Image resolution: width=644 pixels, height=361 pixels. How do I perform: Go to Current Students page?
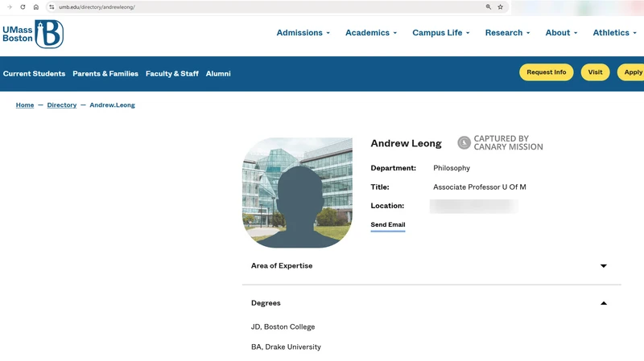tap(34, 74)
